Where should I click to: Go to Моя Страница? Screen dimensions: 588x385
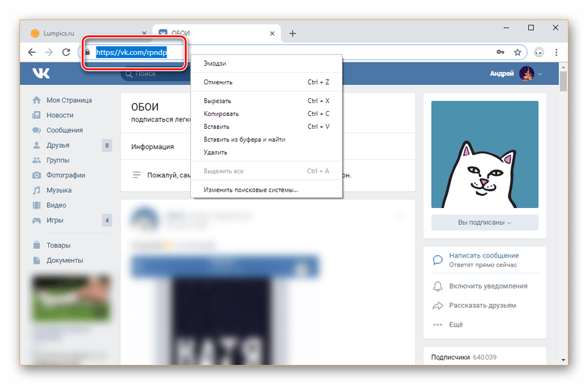pos(69,100)
